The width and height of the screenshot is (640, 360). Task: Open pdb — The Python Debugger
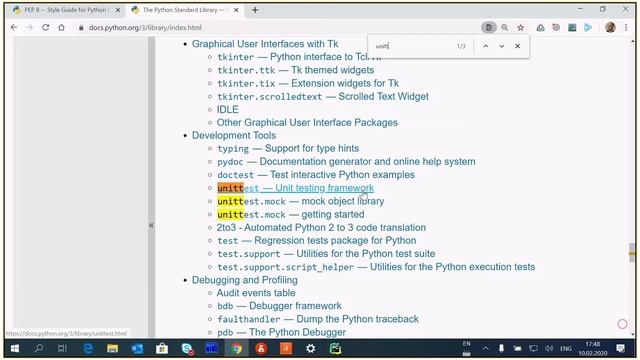(x=281, y=332)
